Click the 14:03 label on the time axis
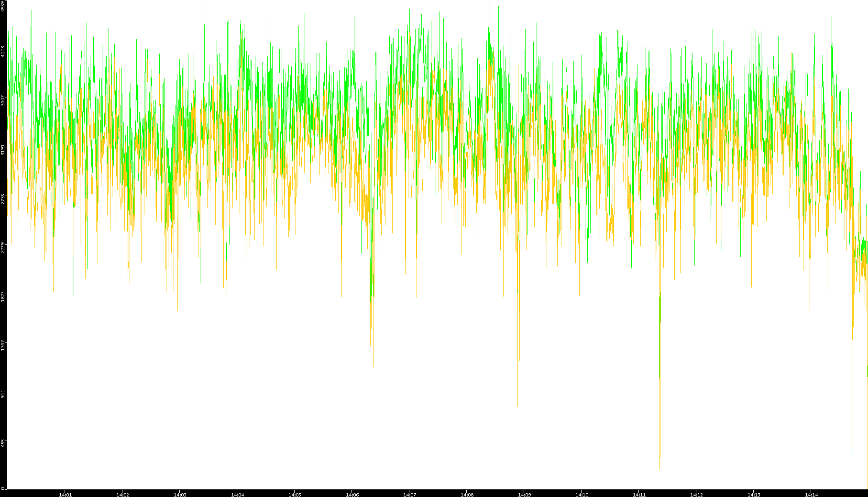 click(x=180, y=495)
